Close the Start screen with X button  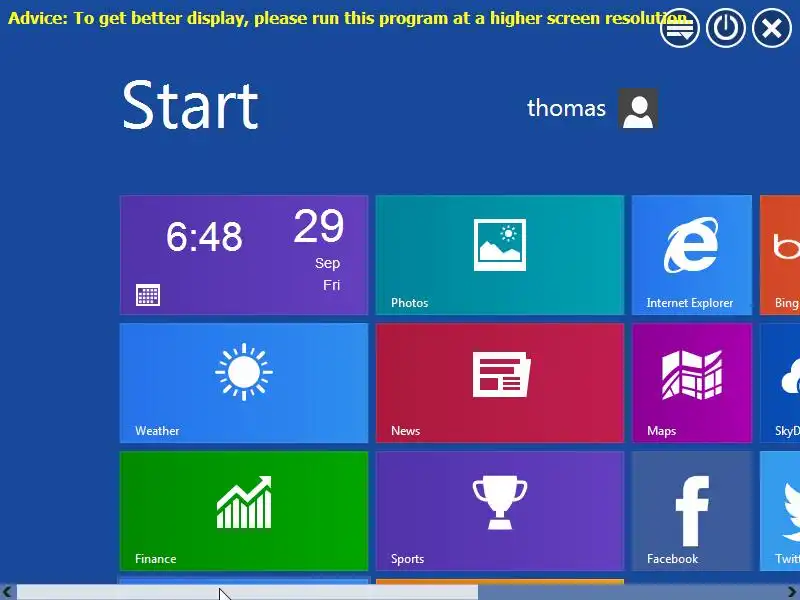click(x=771, y=28)
